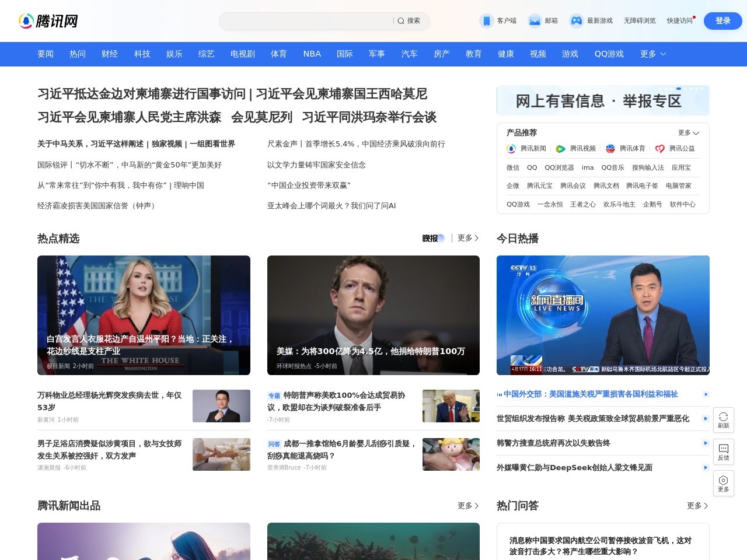Open the Zuckerberg news thumbnail
Image resolution: width=747 pixels, height=560 pixels.
pos(373,315)
